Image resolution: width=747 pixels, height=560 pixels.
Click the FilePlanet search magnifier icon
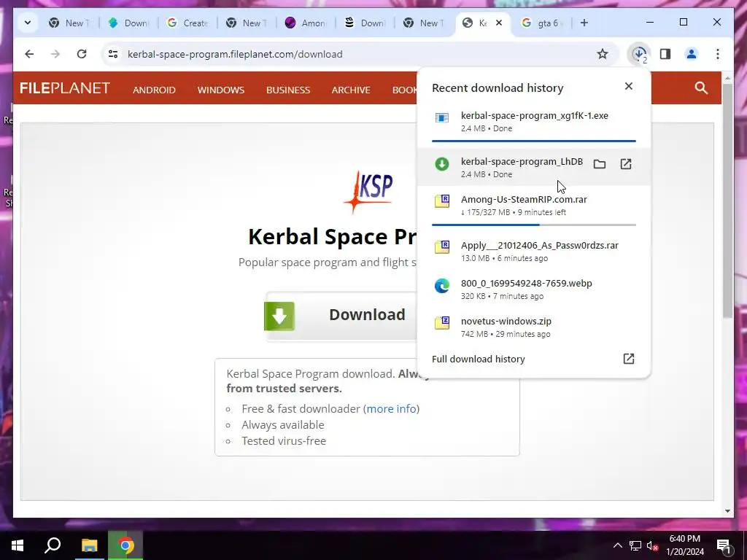tap(701, 87)
